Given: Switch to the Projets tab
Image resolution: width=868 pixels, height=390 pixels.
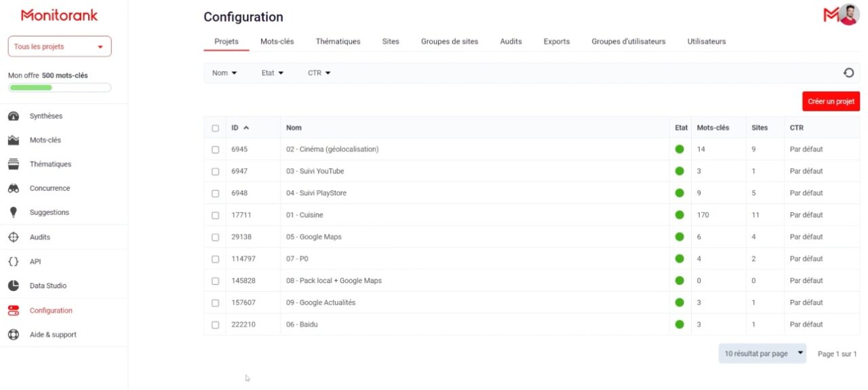Looking at the screenshot, I should (226, 41).
